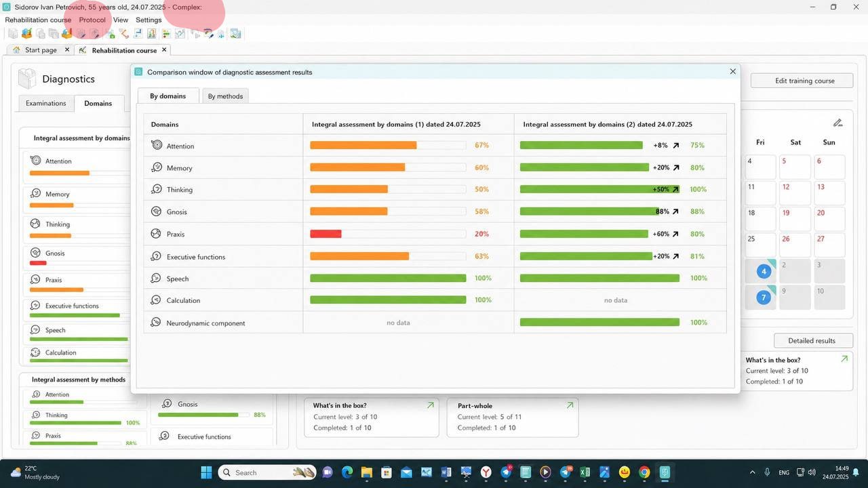Launch Google Chrome from the taskbar
Viewport: 868px width, 488px height.
coord(644,472)
